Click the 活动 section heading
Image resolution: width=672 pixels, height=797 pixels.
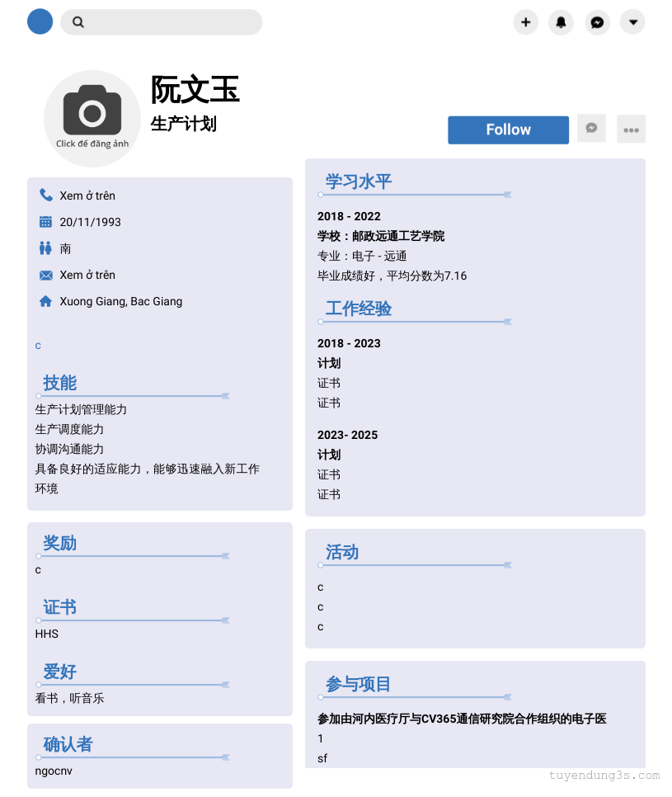click(342, 552)
